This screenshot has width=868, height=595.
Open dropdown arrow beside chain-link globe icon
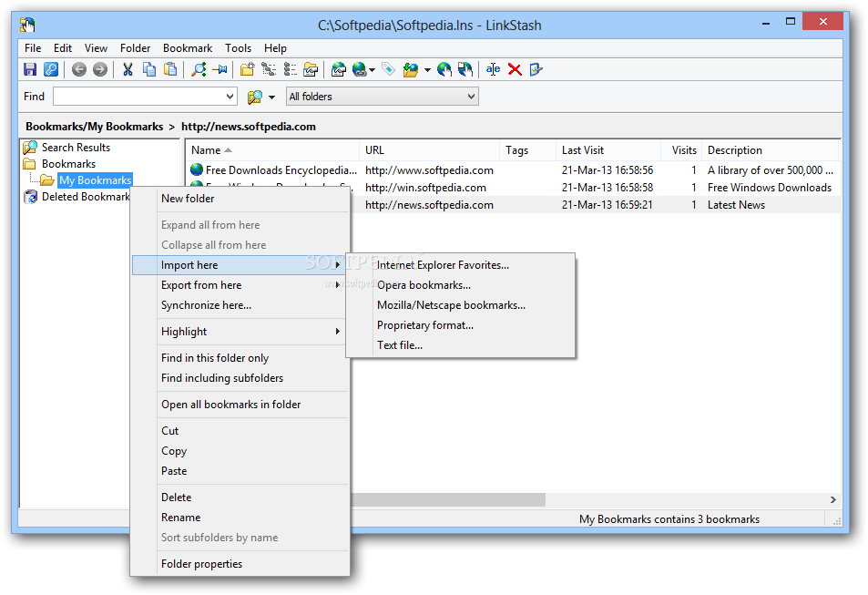(372, 70)
